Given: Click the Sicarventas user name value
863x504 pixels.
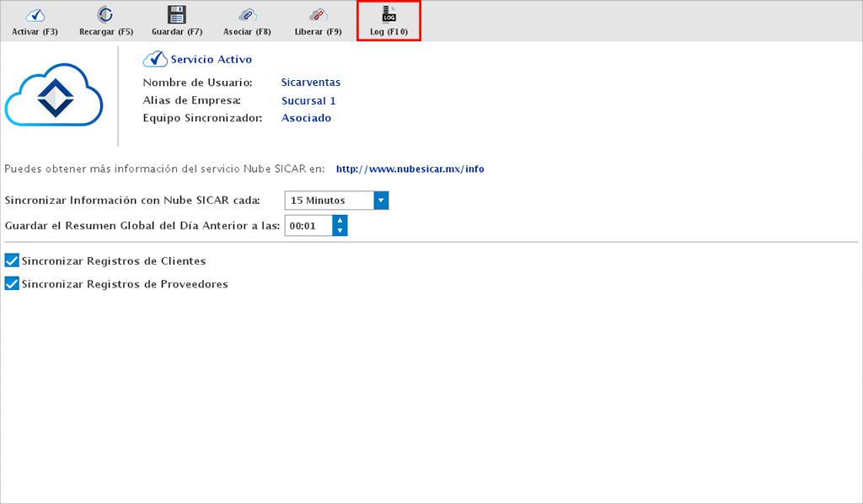Looking at the screenshot, I should pos(310,83).
